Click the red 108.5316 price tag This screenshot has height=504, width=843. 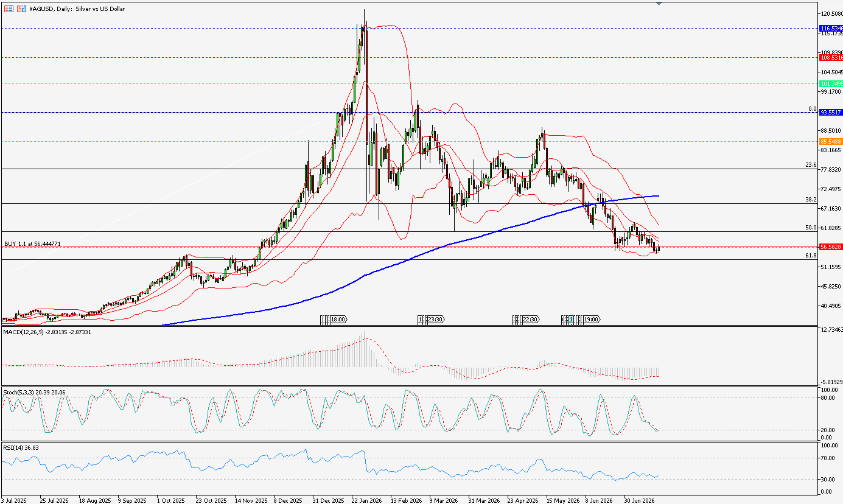pyautogui.click(x=831, y=58)
